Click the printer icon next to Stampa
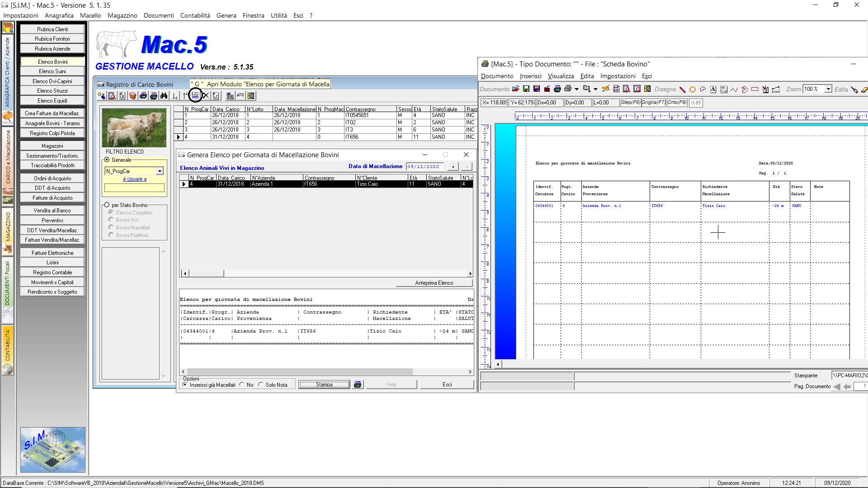Viewport: 868px width, 488px height. click(358, 385)
